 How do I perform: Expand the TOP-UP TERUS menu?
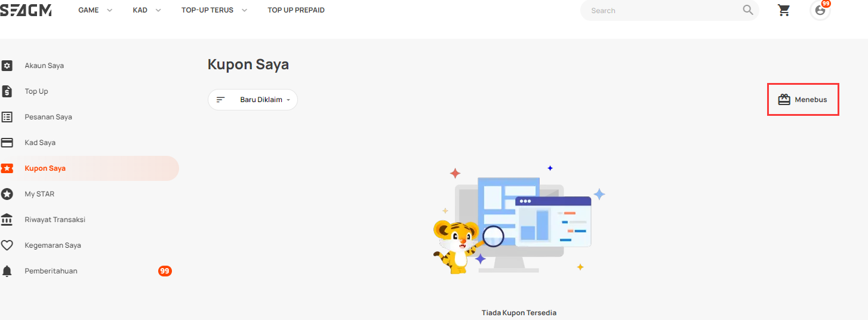point(214,10)
